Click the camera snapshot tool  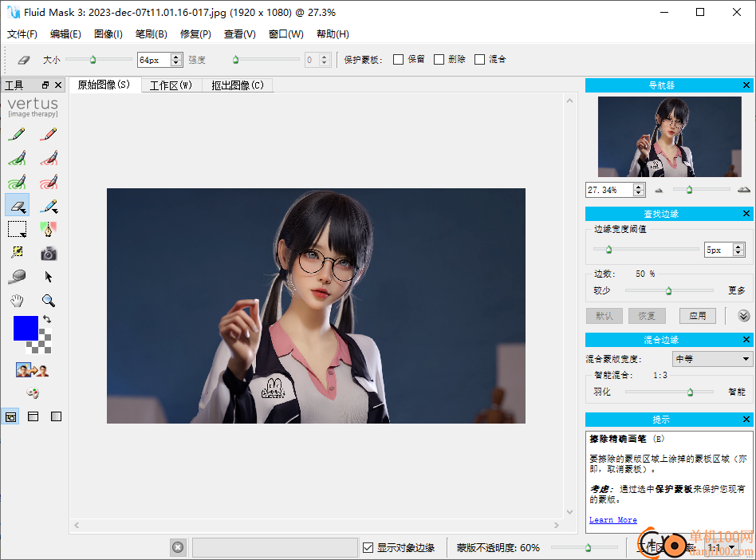[49, 253]
